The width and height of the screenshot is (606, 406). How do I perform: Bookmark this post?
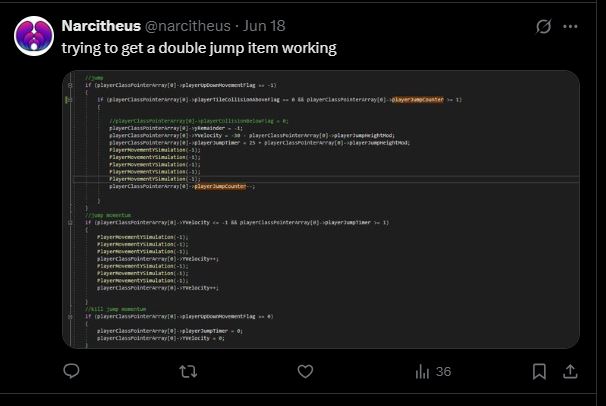coord(539,371)
